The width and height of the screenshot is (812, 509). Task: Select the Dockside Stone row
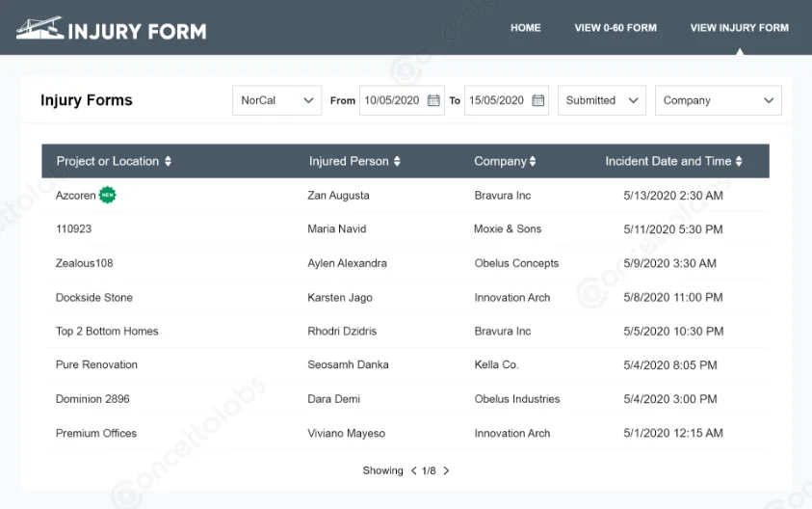(94, 298)
